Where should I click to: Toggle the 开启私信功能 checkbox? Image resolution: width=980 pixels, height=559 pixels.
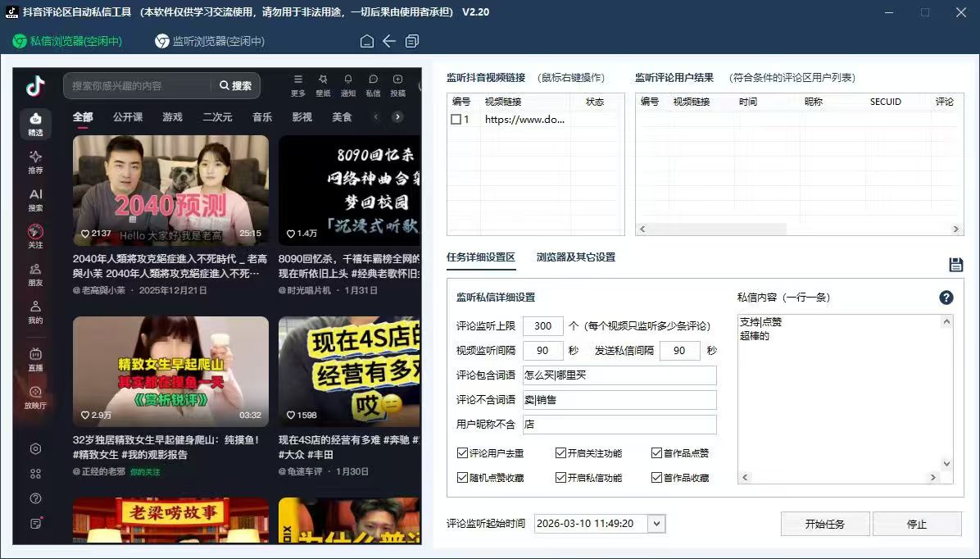(x=560, y=478)
